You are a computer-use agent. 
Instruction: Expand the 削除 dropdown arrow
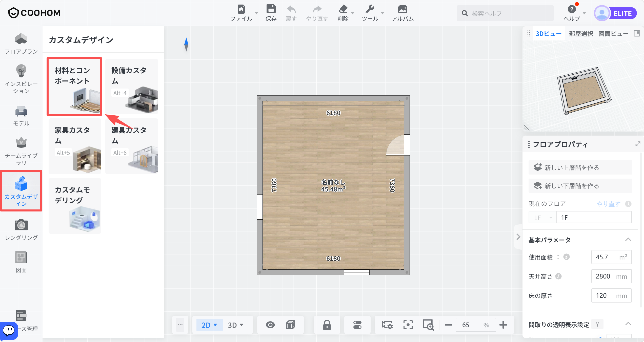tap(353, 13)
